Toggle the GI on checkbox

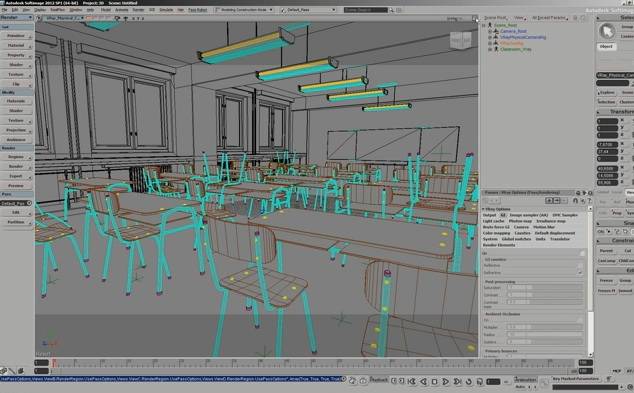pyautogui.click(x=582, y=253)
